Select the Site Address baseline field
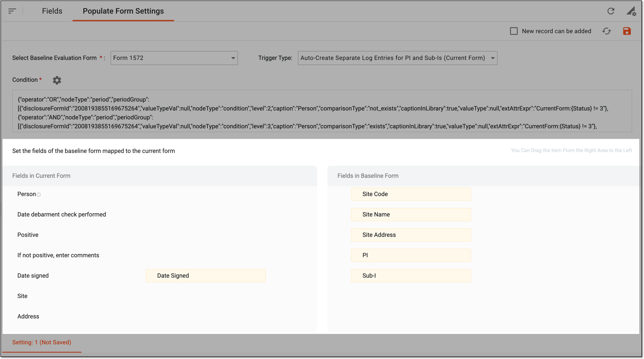The image size is (644, 359). (x=411, y=235)
